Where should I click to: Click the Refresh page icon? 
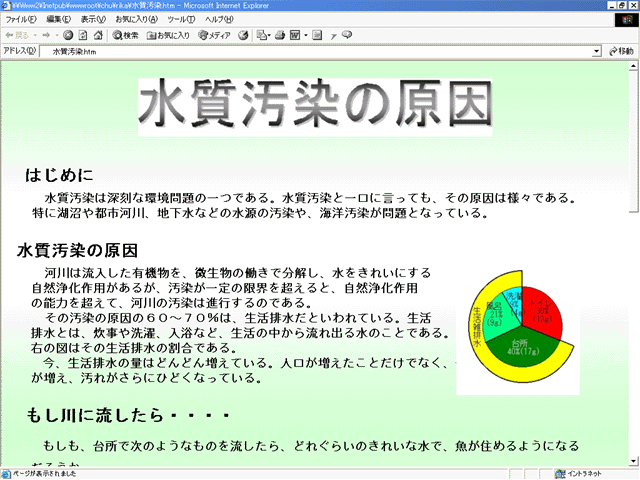(83, 35)
